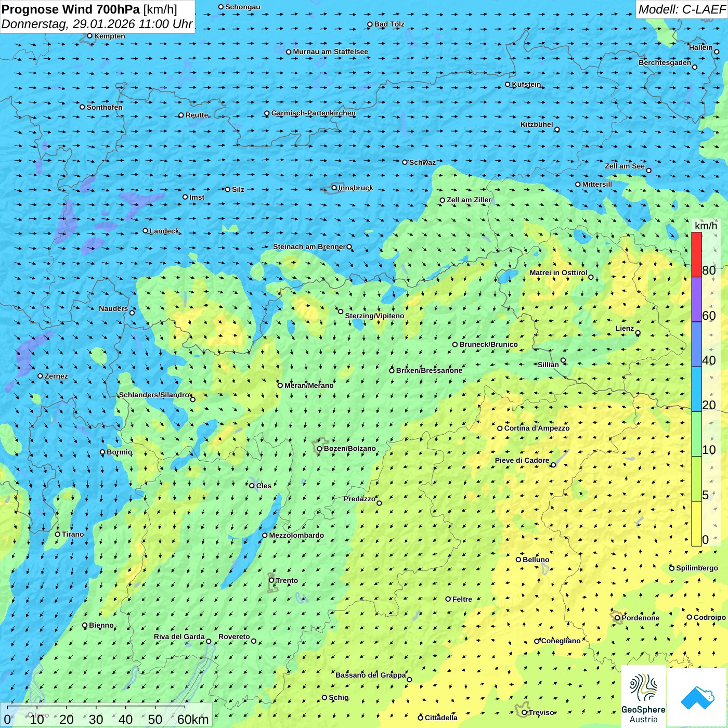The height and width of the screenshot is (728, 728).
Task: Click the Predazzo city marker
Action: [x=379, y=503]
